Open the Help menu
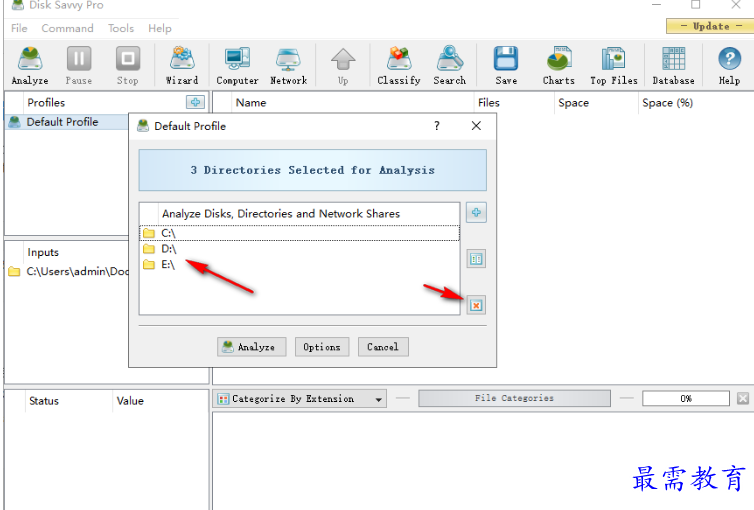This screenshot has height=510, width=754. pyautogui.click(x=160, y=28)
